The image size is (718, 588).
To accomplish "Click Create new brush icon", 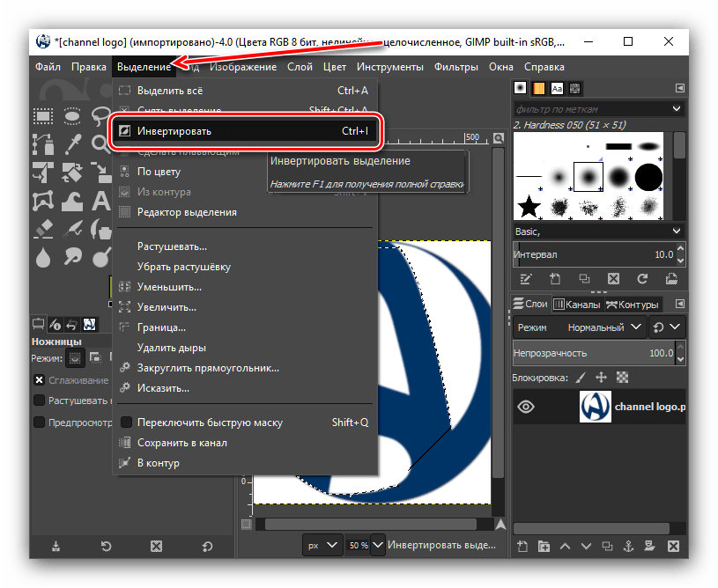I will click(x=554, y=279).
